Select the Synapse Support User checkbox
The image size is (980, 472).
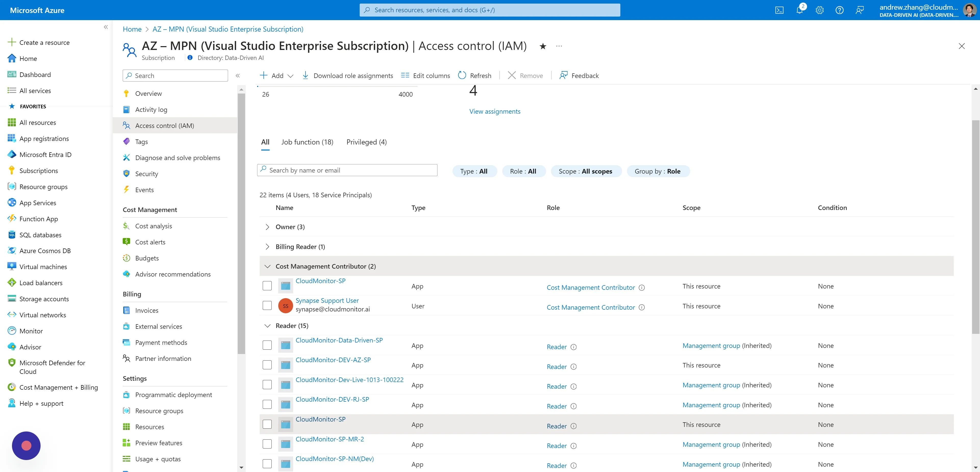click(267, 306)
